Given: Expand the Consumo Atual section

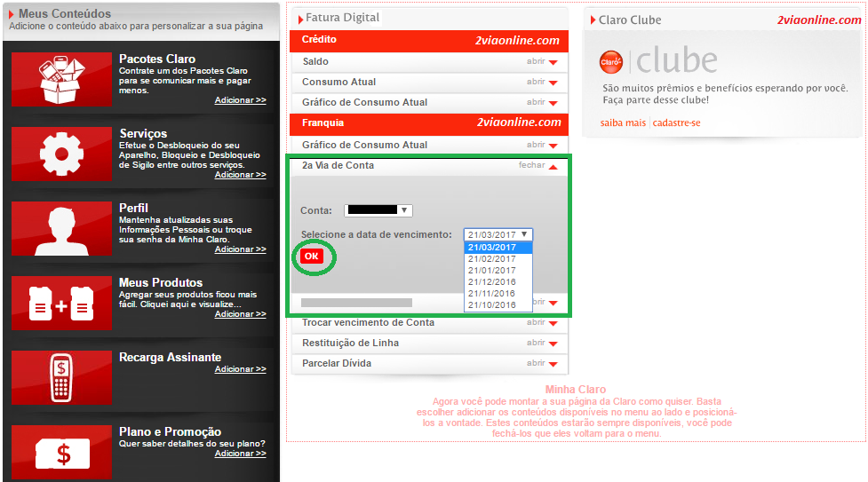Looking at the screenshot, I should (542, 82).
